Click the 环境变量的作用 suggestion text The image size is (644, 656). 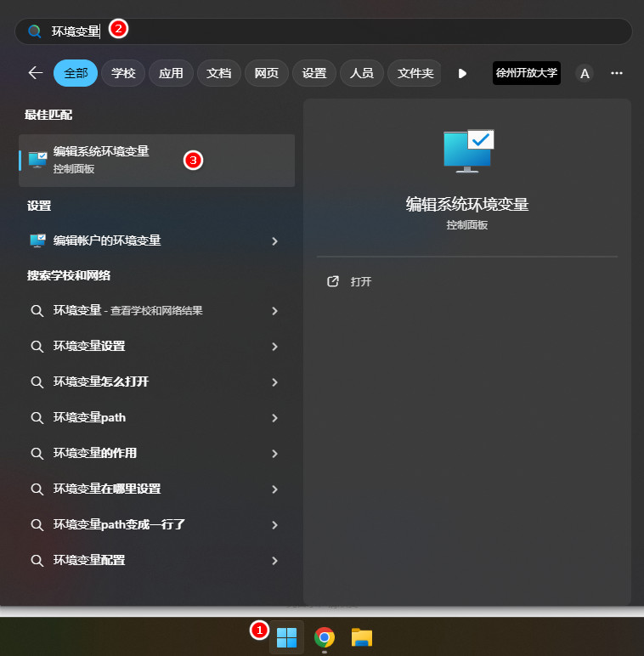pos(95,453)
